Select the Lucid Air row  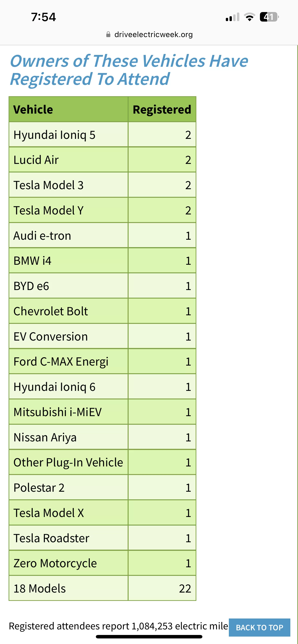click(x=102, y=160)
